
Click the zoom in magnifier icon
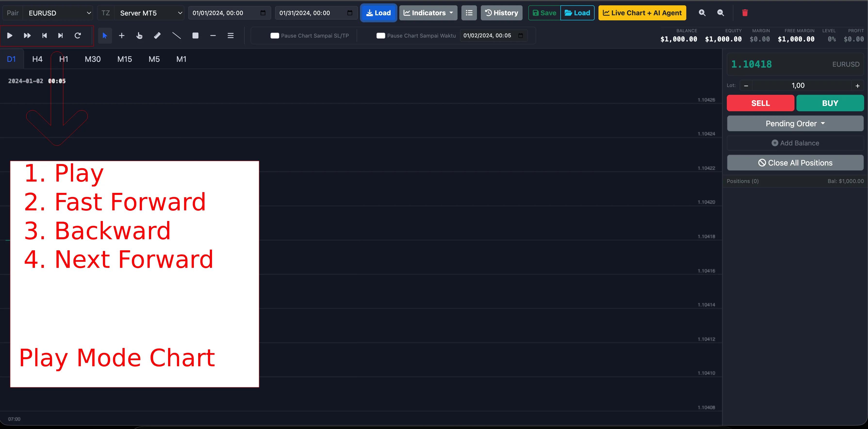(702, 13)
